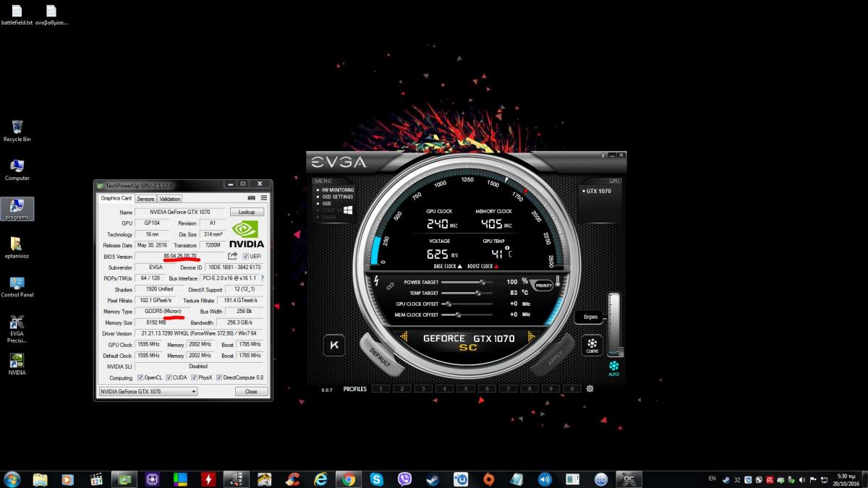Open HW MONITORING from the EVGA menu
Screen dimensions: 868x488
[x=338, y=190]
